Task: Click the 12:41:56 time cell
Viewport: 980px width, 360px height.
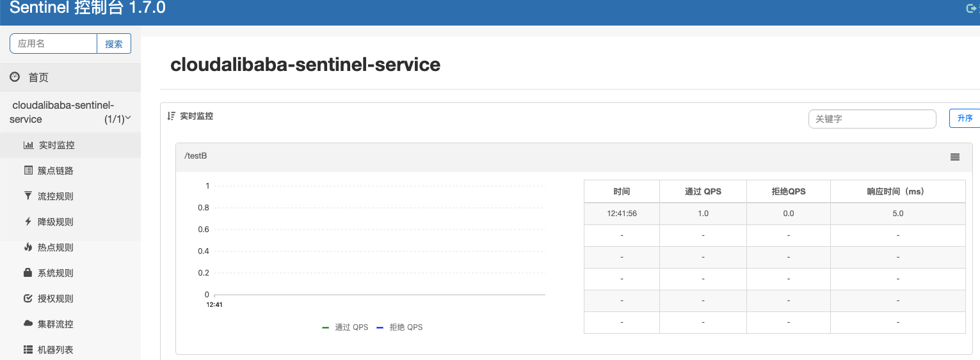Action: 622,214
